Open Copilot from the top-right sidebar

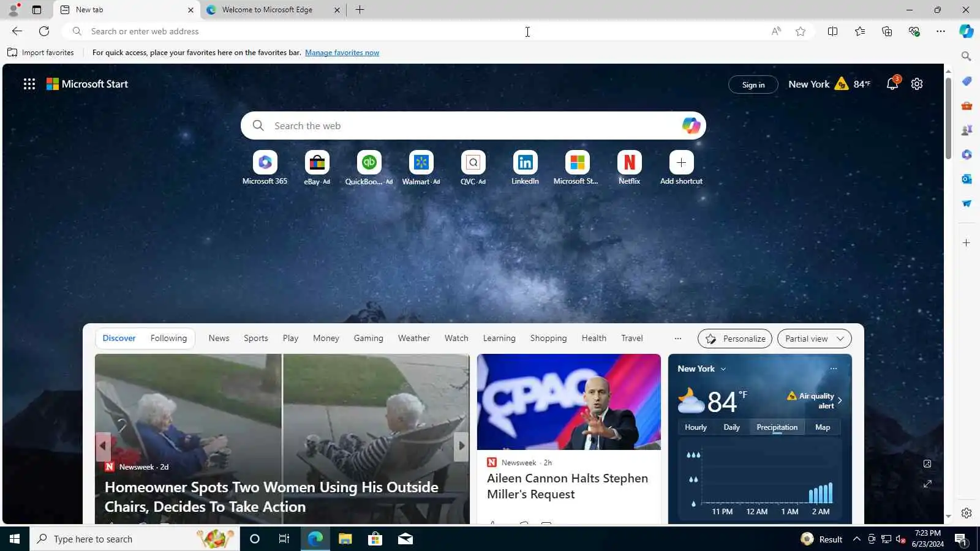tap(967, 31)
